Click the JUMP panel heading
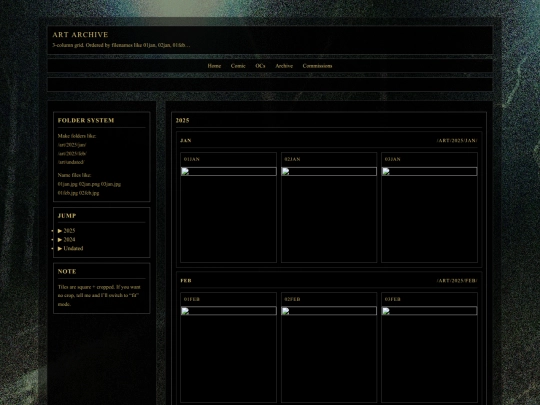 (x=67, y=216)
